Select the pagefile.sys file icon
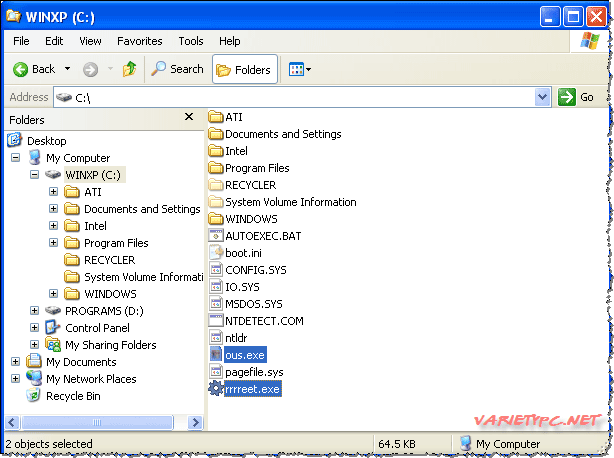Viewport: 614px width, 458px height. 216,372
